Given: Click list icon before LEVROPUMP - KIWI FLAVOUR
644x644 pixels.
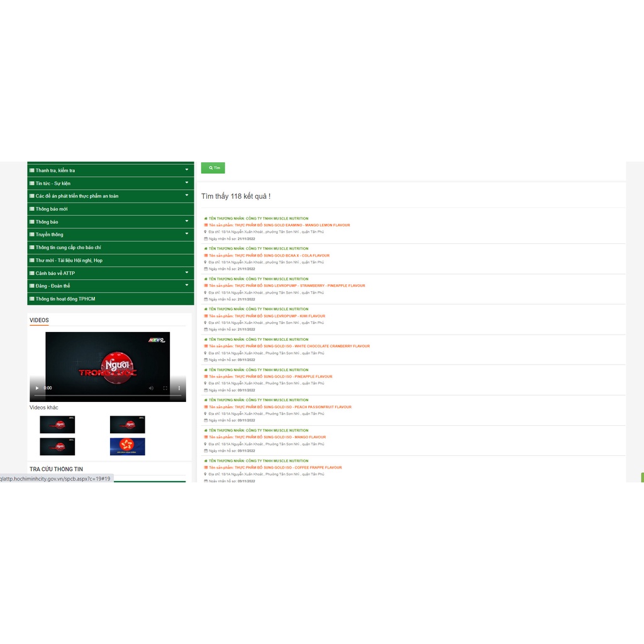Looking at the screenshot, I should coord(206,316).
